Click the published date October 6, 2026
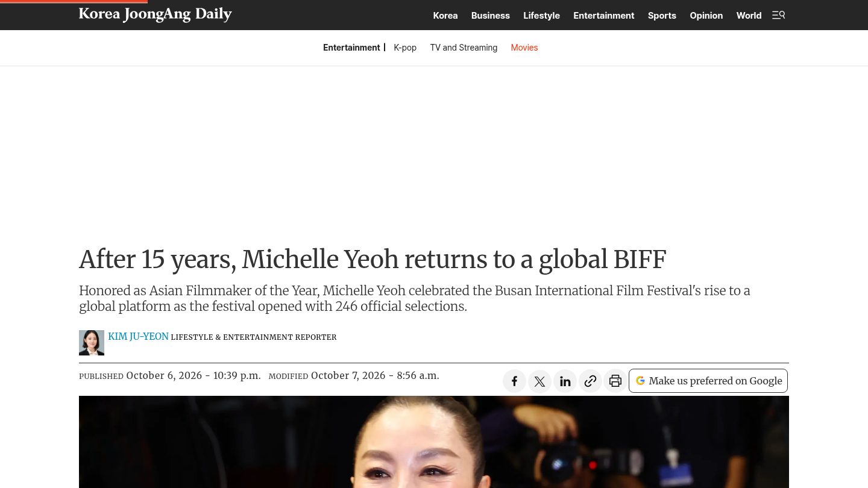Image resolution: width=868 pixels, height=488 pixels. (193, 375)
